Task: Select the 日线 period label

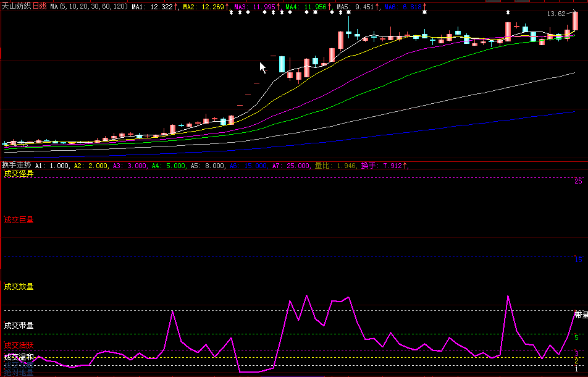Action: pos(40,6)
